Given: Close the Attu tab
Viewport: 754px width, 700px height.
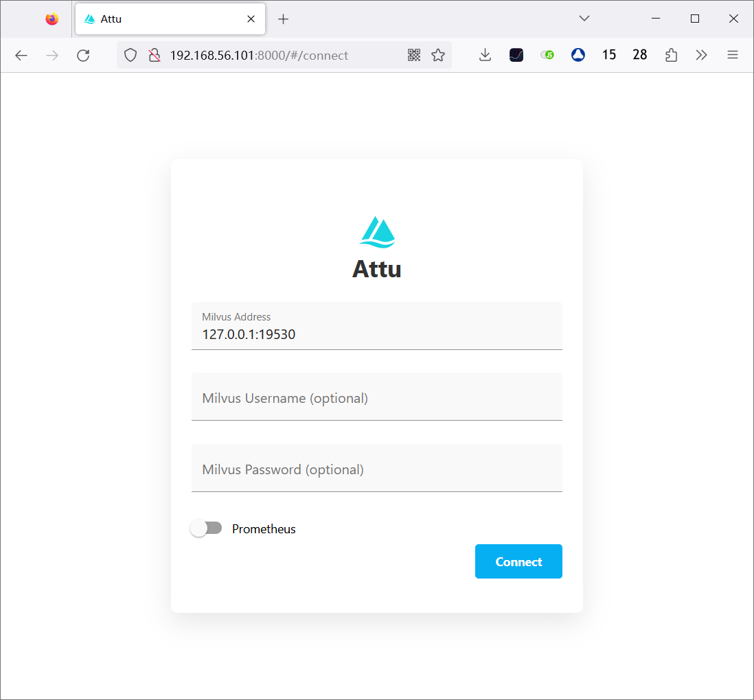Looking at the screenshot, I should (x=253, y=19).
